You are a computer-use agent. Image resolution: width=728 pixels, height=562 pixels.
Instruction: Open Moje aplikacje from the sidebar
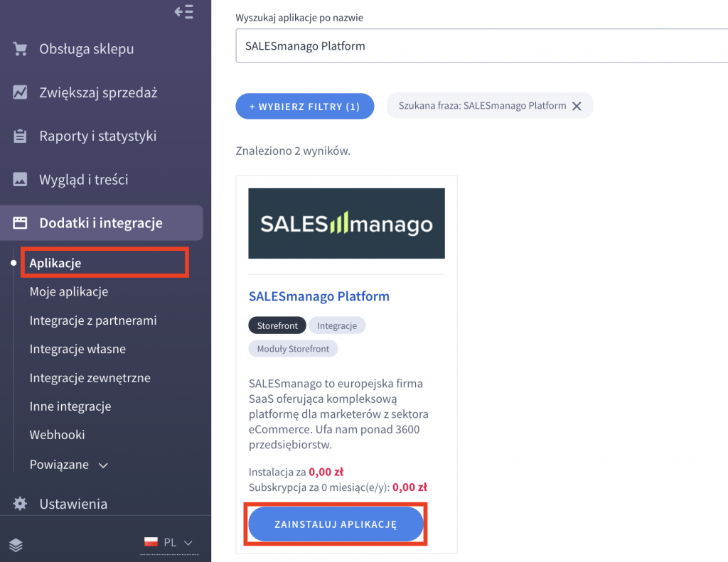coord(68,291)
